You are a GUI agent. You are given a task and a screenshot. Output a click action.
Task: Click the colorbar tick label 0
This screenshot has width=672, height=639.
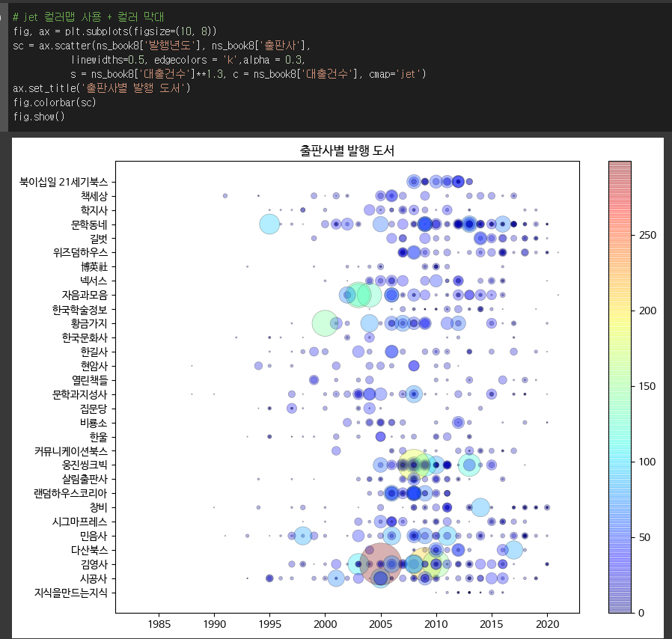pyautogui.click(x=641, y=612)
